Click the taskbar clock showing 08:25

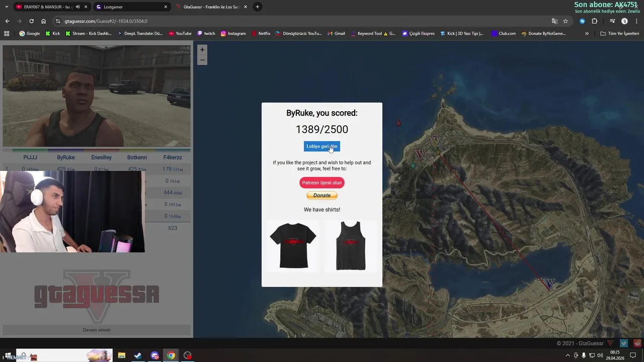[615, 355]
